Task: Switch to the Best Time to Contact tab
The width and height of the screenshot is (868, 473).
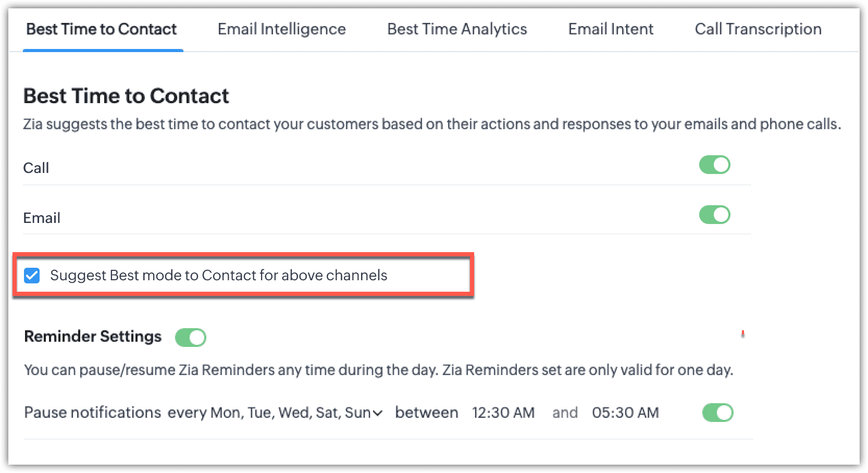Action: pos(102,29)
